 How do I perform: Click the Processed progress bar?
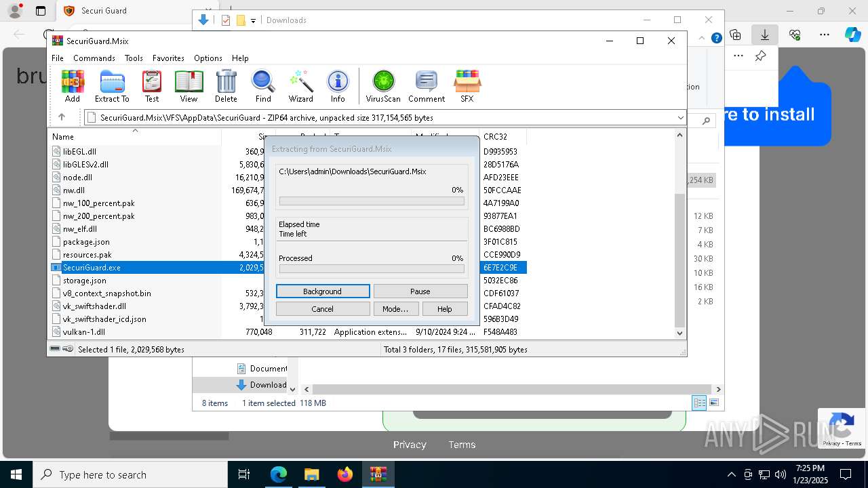click(372, 268)
